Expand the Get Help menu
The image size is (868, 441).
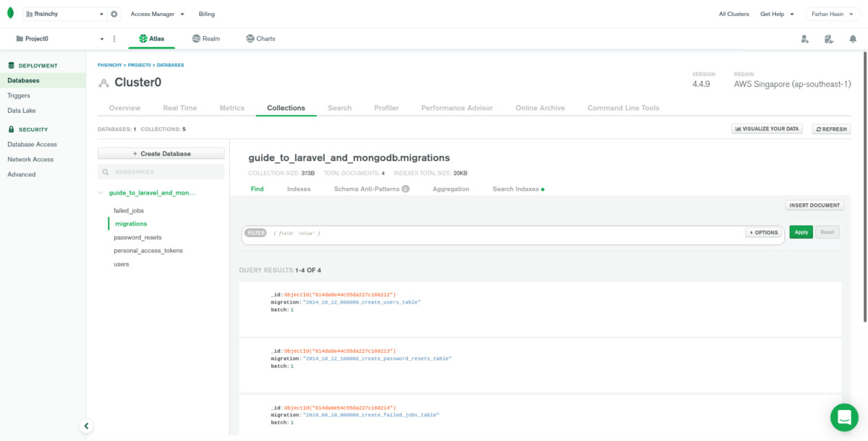click(x=777, y=14)
